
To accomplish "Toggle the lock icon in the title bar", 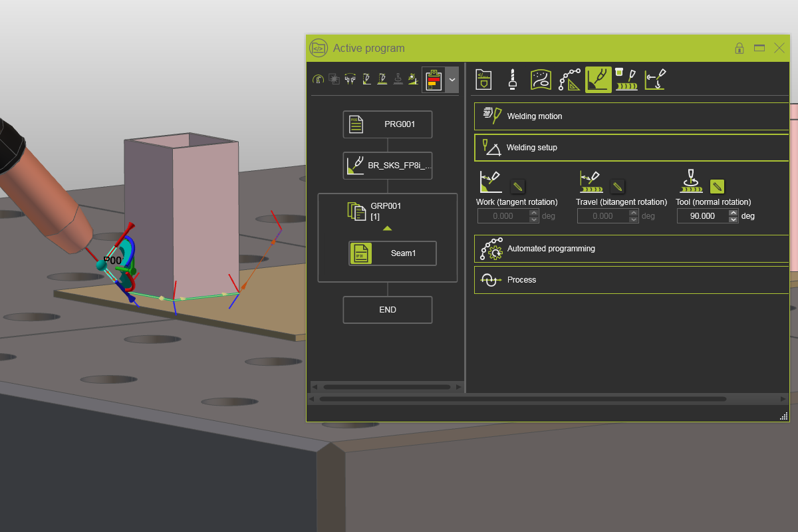I will click(x=739, y=48).
